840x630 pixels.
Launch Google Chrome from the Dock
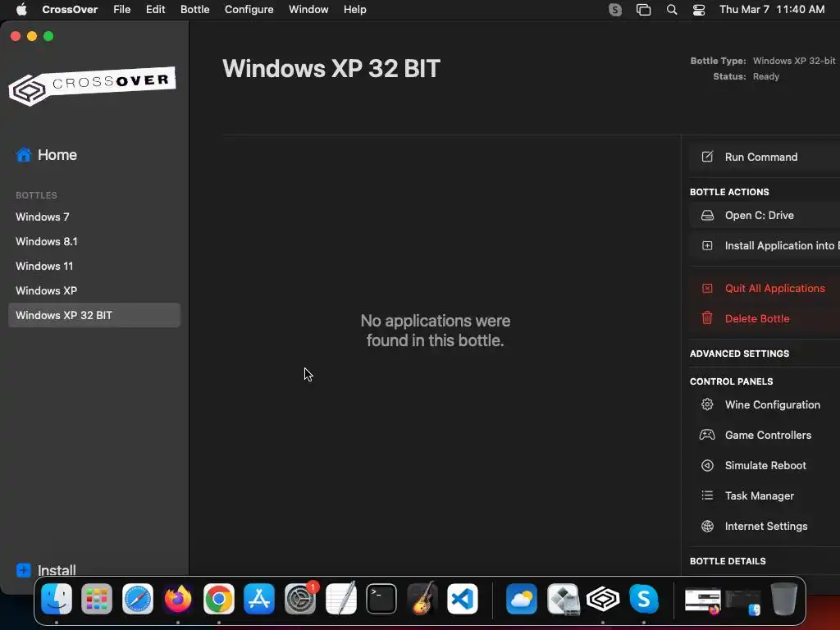(218, 598)
